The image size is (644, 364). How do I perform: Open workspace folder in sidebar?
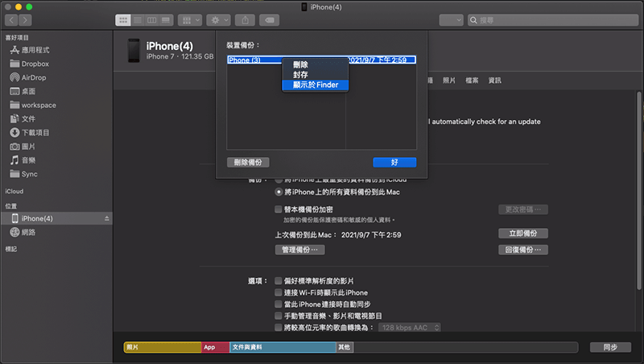[33, 105]
